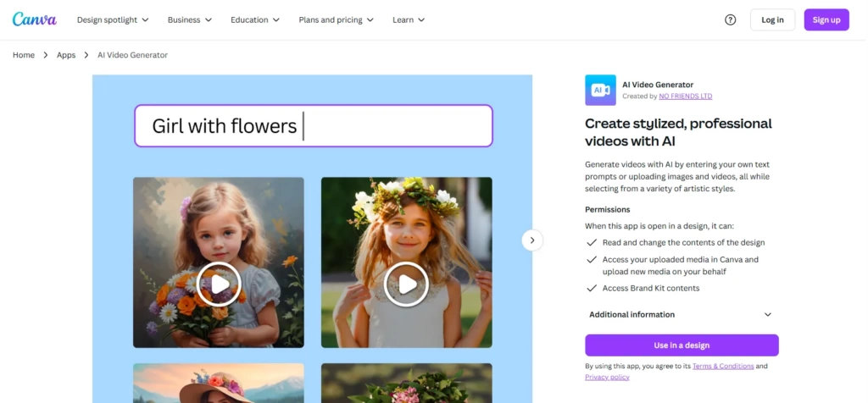The height and width of the screenshot is (403, 868).
Task: Click the Permissions heading text
Action: 607,209
